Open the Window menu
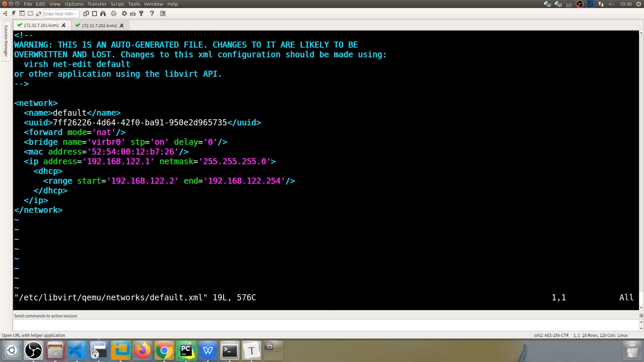The image size is (644, 362). [x=154, y=4]
